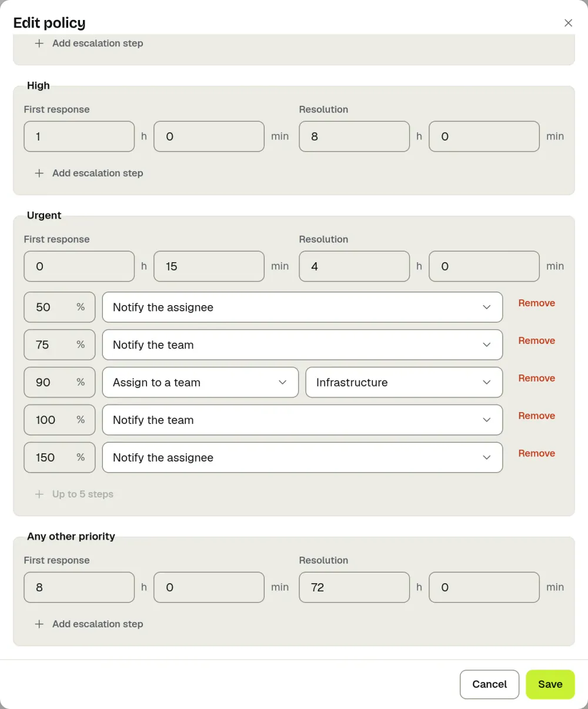Remove the 90% escalation step

[536, 379]
